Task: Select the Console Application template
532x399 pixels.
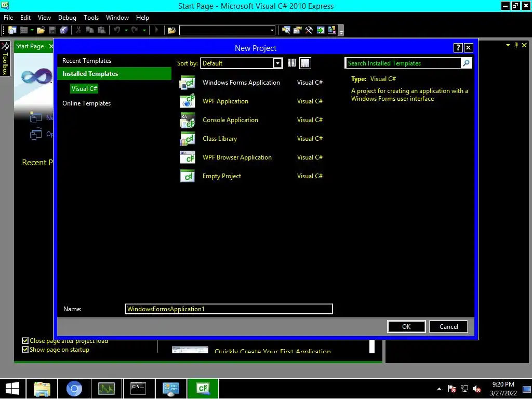Action: point(252,120)
